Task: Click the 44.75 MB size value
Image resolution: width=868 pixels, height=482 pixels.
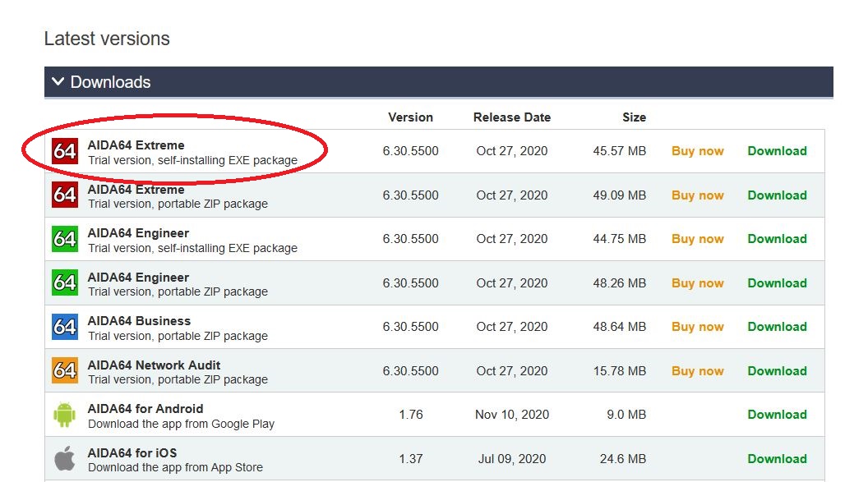Action: (620, 239)
